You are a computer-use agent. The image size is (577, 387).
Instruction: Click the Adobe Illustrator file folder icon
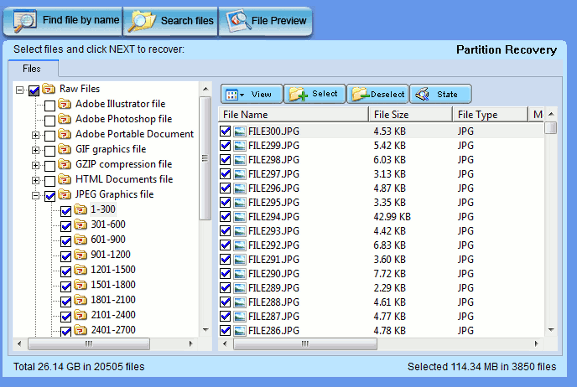click(65, 104)
